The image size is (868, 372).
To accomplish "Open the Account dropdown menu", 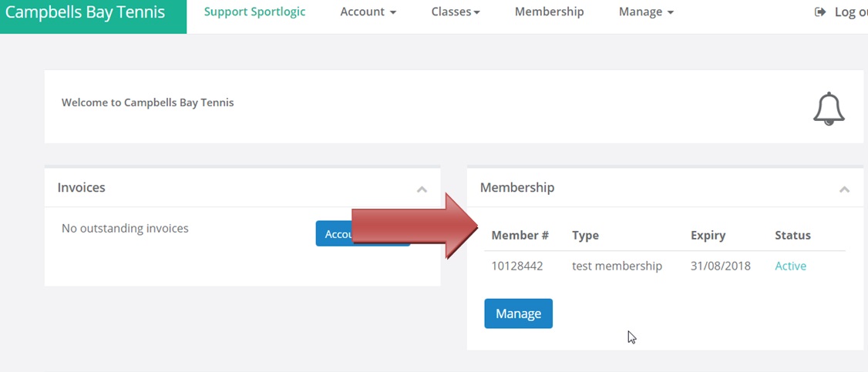I will pos(368,12).
